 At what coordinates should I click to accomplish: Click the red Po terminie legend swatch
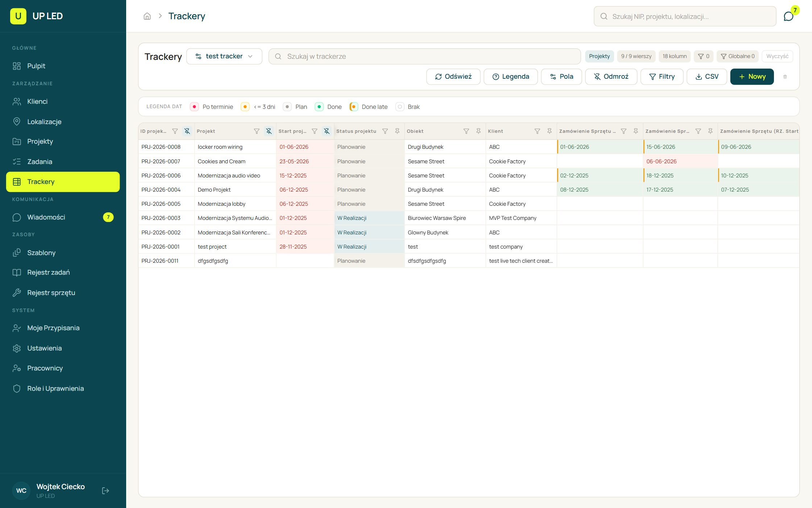[x=194, y=107]
